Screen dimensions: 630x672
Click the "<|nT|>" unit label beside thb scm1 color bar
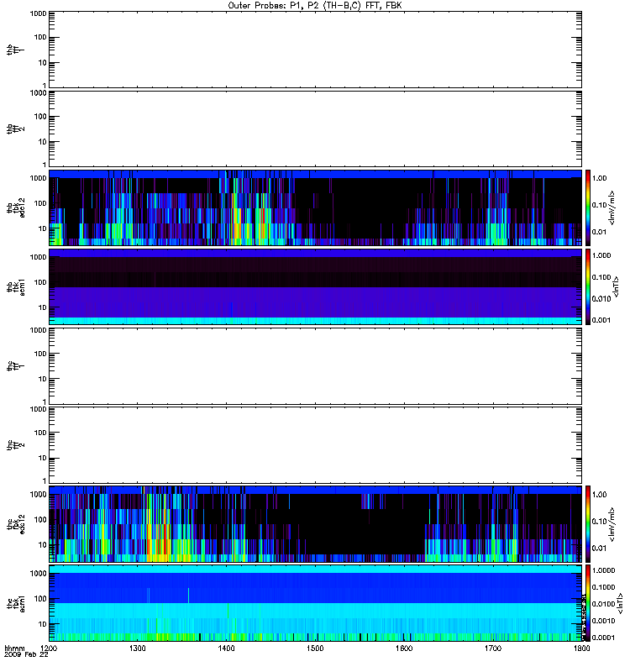(x=617, y=286)
